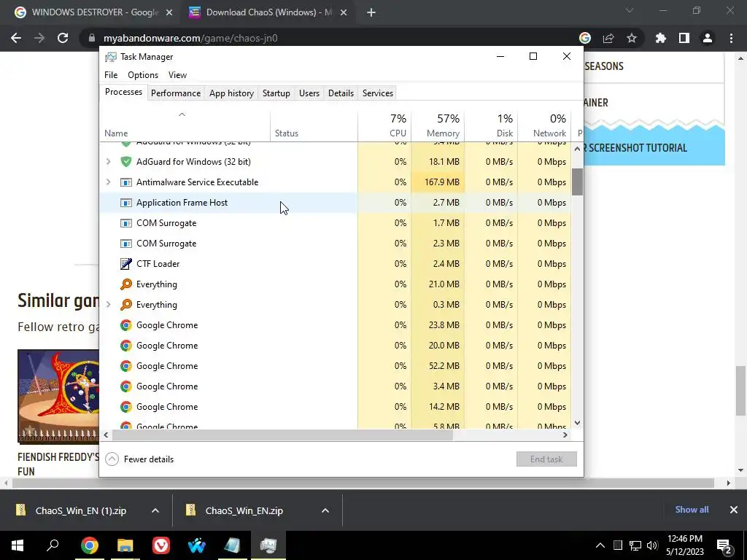Image resolution: width=747 pixels, height=560 pixels.
Task: Select the CTF Loader 2.4 MB memory cell
Action: 438,264
